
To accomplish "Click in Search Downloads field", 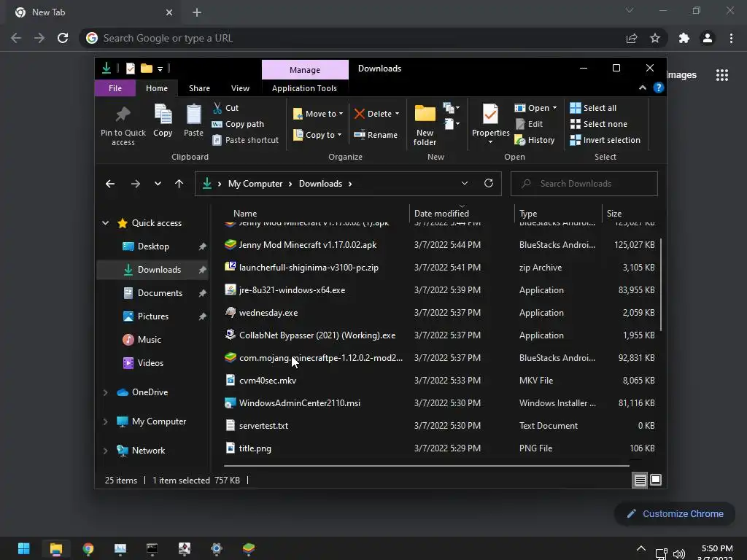I will 584,183.
